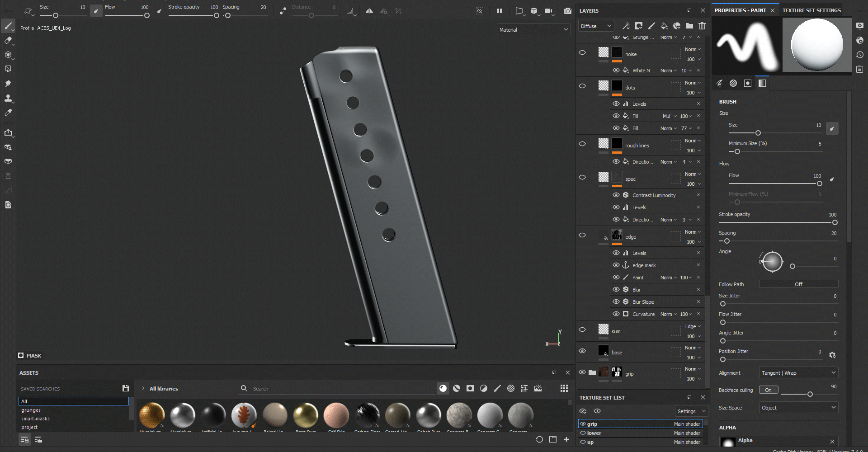The width and height of the screenshot is (868, 452).
Task: Take a viewport screenshot with the camera icon
Action: (568, 11)
